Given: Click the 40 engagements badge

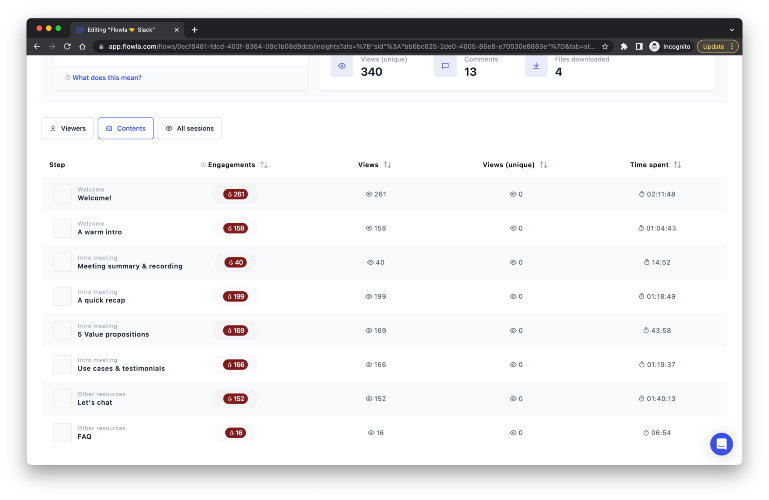Looking at the screenshot, I should 235,262.
